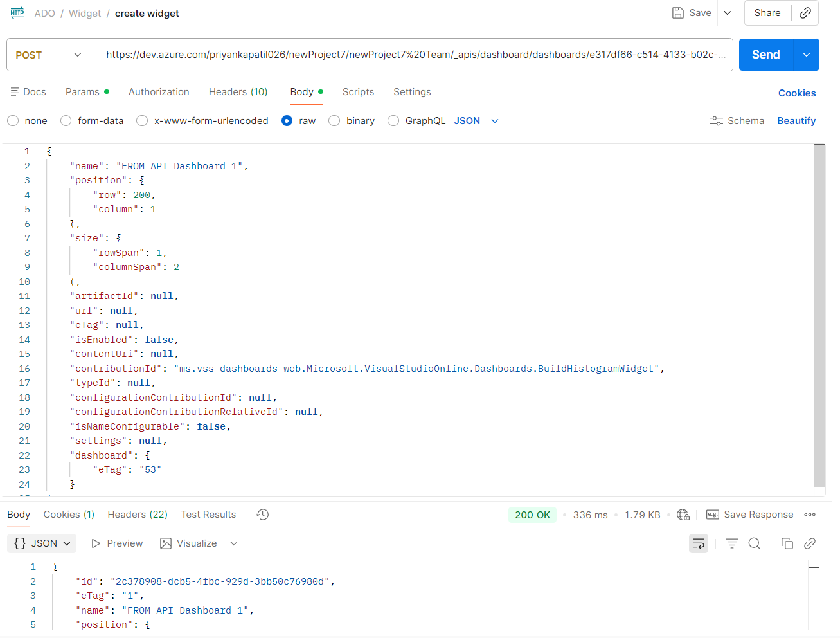Viewport: 840px width, 638px height.
Task: Open the Test Results tab
Action: coord(208,515)
